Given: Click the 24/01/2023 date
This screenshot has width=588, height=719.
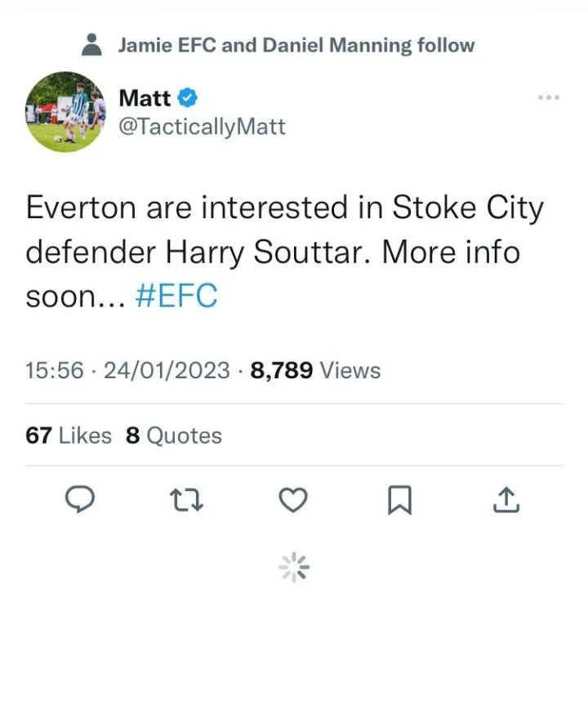Looking at the screenshot, I should point(167,371).
